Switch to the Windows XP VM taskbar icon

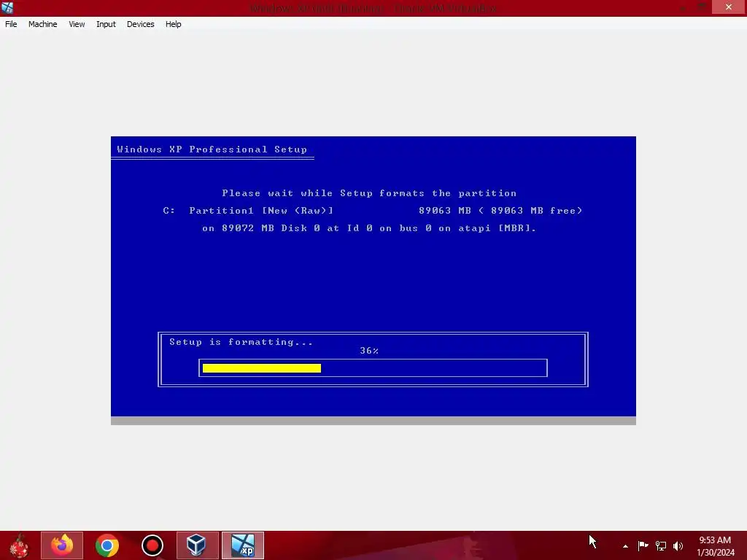[242, 545]
